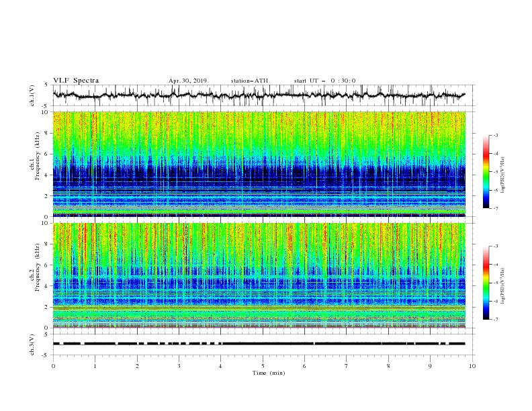Click time axis tick label '3'
This screenshot has width=532, height=411.
click(179, 366)
